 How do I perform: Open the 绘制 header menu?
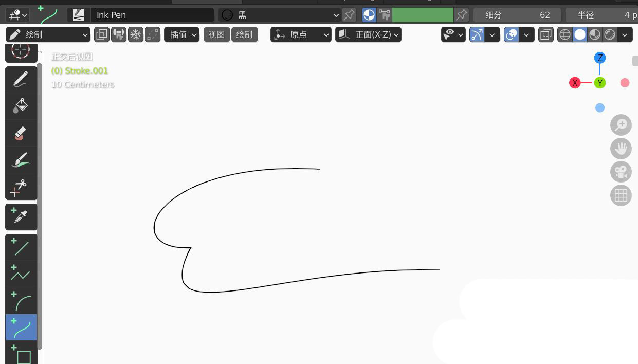point(244,34)
